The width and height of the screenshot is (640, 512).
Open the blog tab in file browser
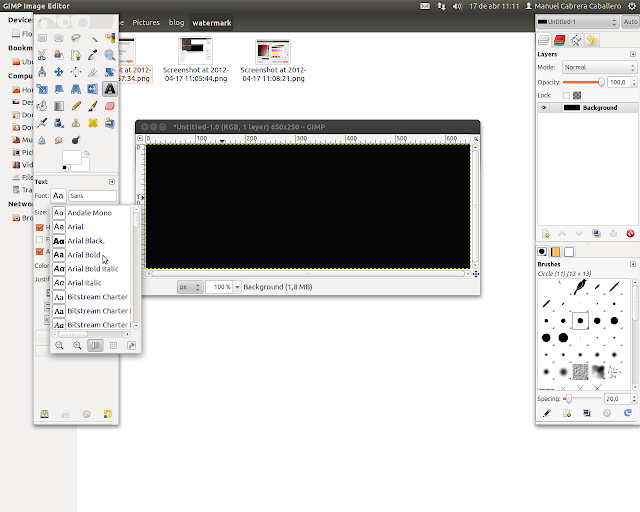click(176, 22)
